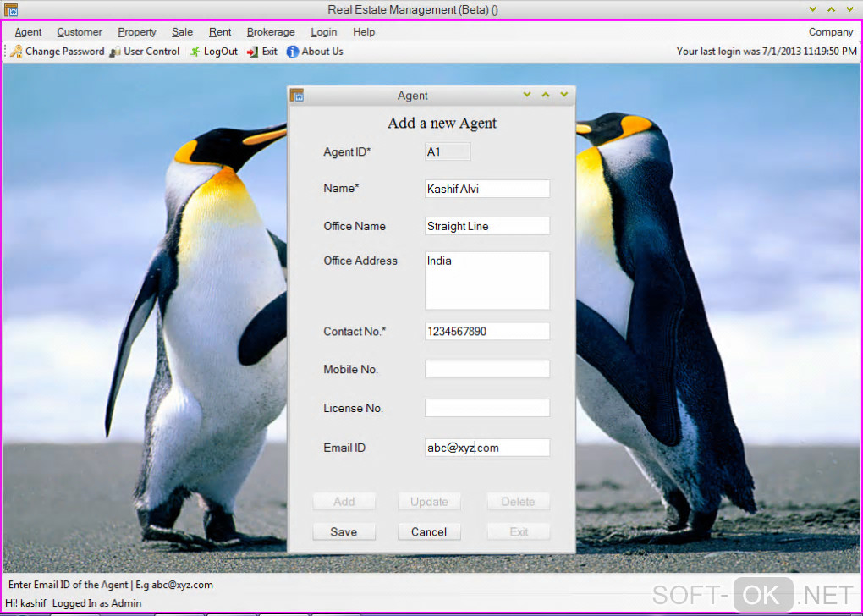
Task: Click the last login timestamp text
Action: (x=767, y=52)
